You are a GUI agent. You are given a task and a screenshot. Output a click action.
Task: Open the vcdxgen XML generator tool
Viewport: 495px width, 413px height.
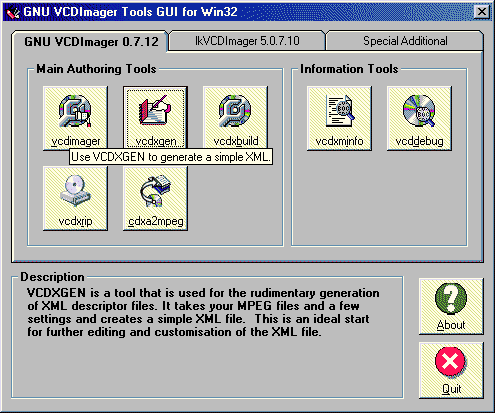click(155, 118)
